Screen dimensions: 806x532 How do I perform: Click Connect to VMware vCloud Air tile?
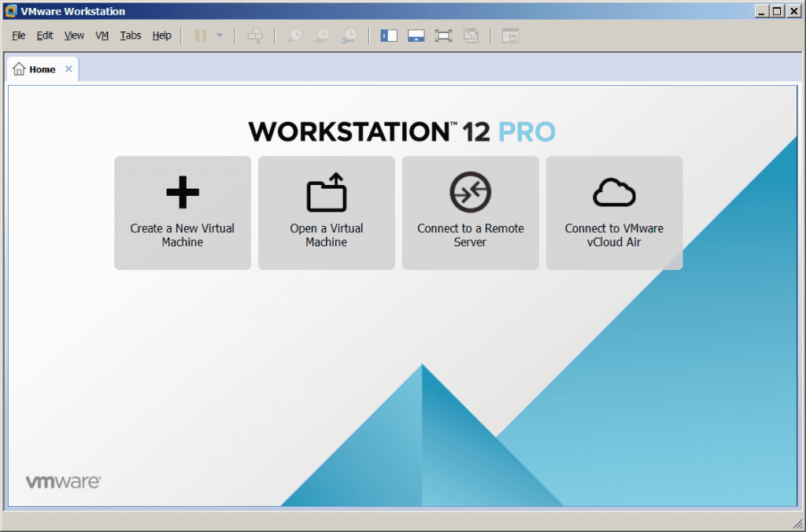click(x=614, y=212)
